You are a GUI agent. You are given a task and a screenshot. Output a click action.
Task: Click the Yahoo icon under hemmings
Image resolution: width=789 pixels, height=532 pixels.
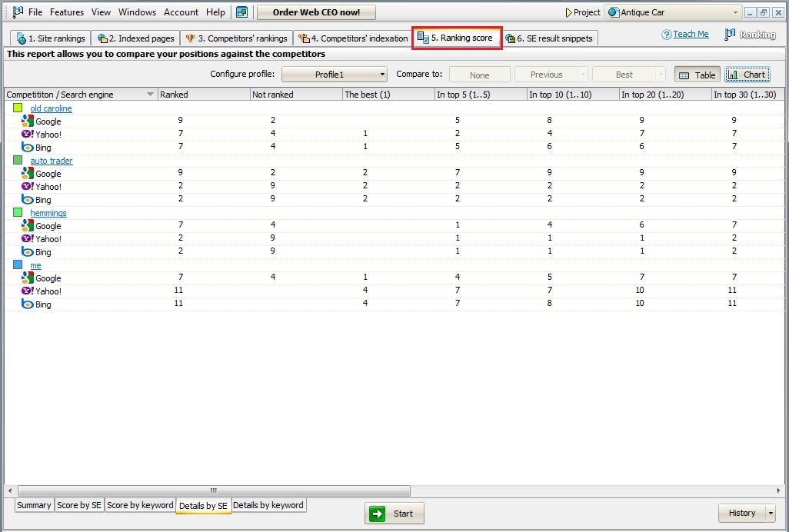click(x=28, y=238)
